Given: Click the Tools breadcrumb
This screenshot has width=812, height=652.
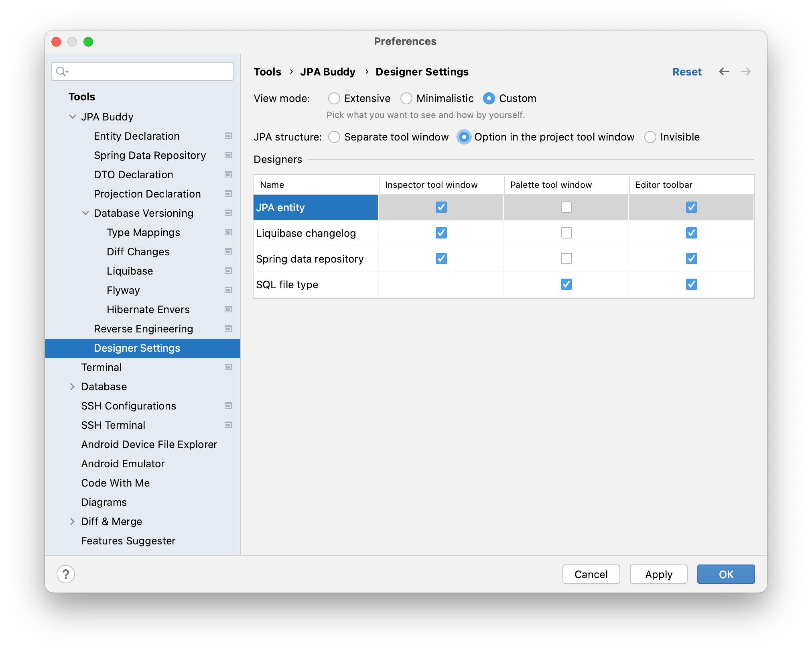Looking at the screenshot, I should click(267, 72).
